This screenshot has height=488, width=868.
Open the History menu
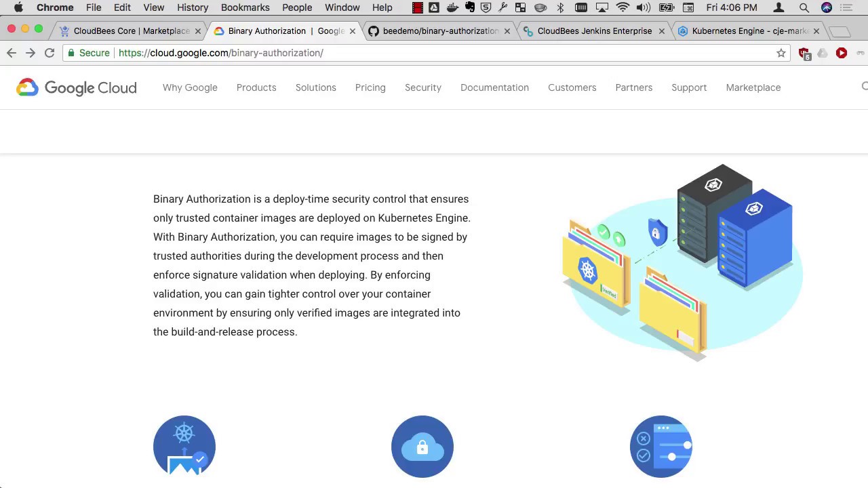(193, 7)
